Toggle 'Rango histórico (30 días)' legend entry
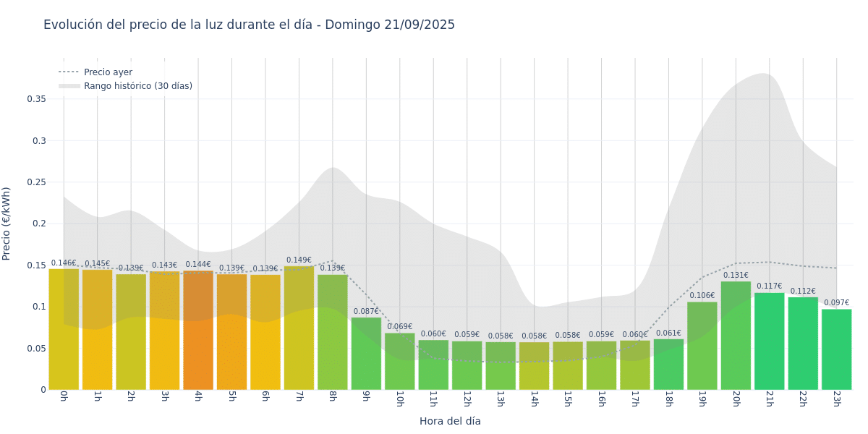 [137, 86]
